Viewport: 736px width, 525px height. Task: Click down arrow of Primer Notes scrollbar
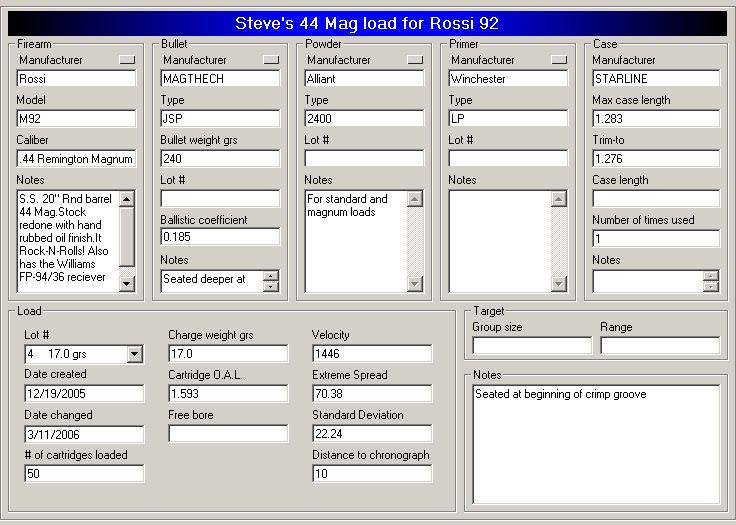tap(559, 283)
